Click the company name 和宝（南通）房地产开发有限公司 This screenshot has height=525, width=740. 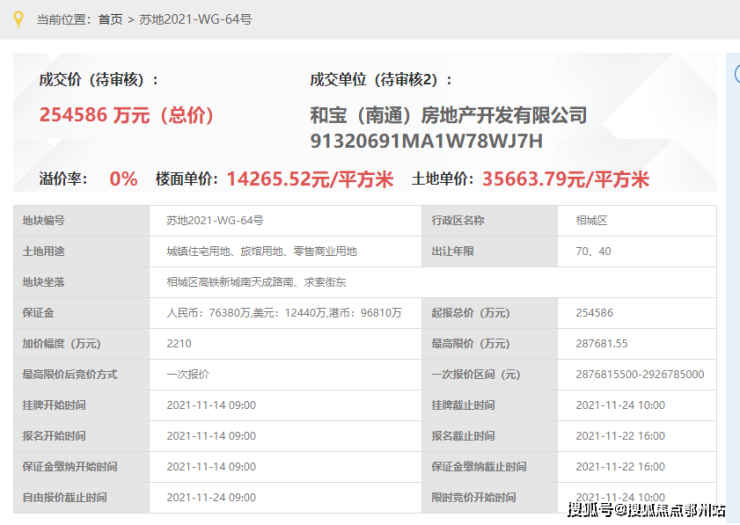(448, 115)
